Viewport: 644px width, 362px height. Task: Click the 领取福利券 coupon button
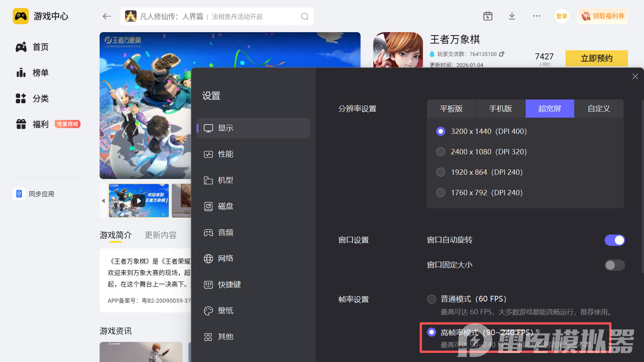coord(602,16)
